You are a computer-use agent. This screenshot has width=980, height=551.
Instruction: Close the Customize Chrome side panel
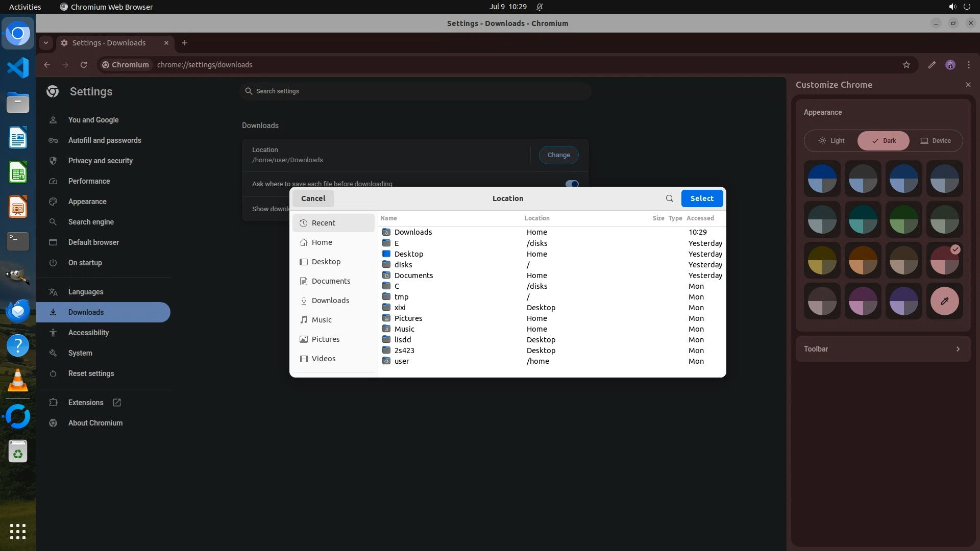[x=968, y=85]
